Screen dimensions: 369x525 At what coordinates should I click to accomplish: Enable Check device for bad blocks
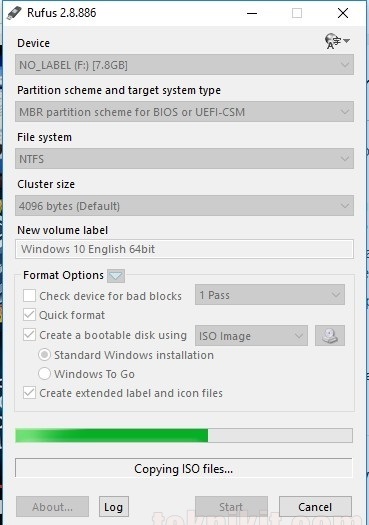pyautogui.click(x=29, y=296)
